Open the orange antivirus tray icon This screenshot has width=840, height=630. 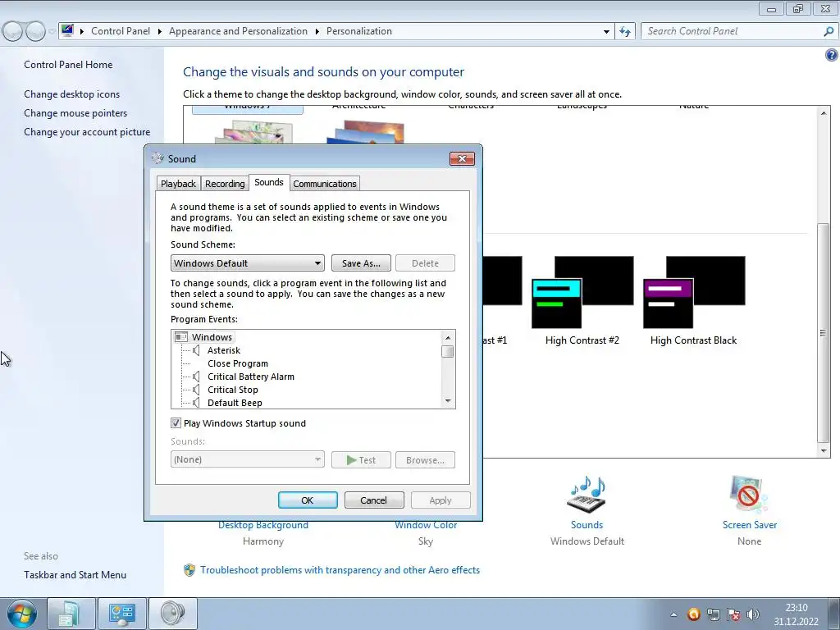click(694, 614)
